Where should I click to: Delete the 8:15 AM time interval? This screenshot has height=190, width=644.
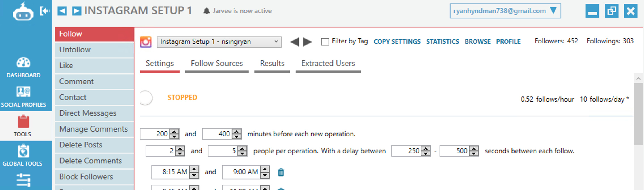coord(281,172)
